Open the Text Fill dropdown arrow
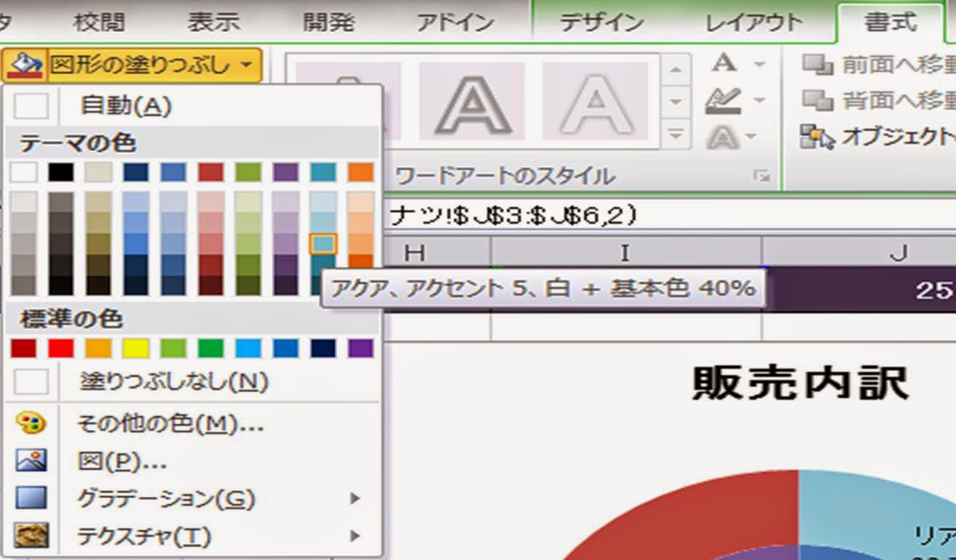Image resolution: width=956 pixels, height=560 pixels. click(759, 65)
